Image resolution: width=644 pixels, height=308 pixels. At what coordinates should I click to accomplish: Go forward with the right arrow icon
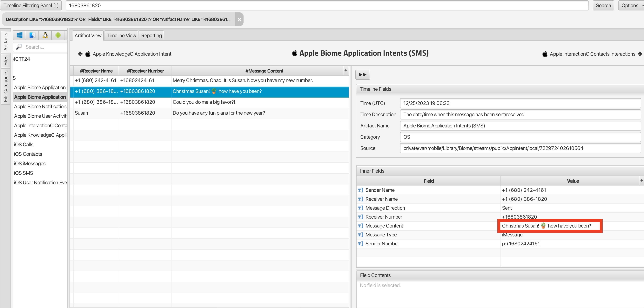640,54
